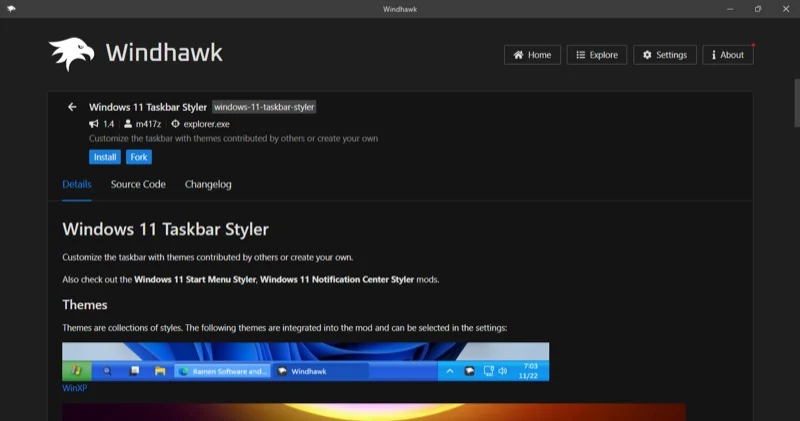Click the WinXP taskbar theme preview image
Viewport: 800px width, 421px height.
click(x=306, y=361)
